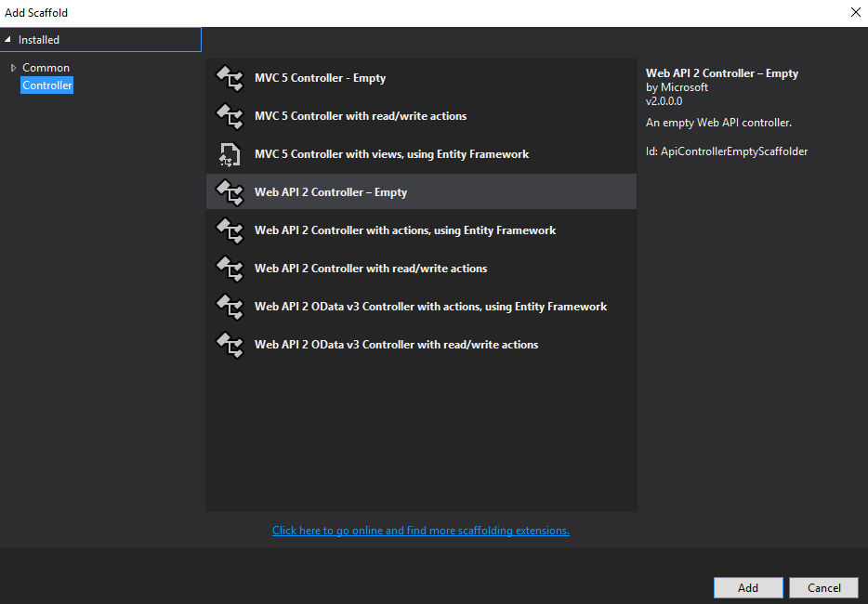Close the Add Scaffold dialog
This screenshot has height=604, width=868.
[855, 12]
